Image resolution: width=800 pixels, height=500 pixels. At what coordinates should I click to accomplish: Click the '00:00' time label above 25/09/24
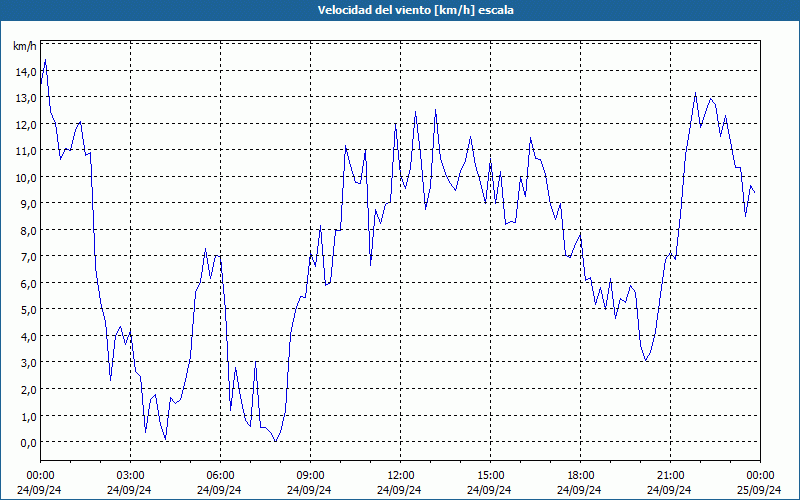pos(760,476)
